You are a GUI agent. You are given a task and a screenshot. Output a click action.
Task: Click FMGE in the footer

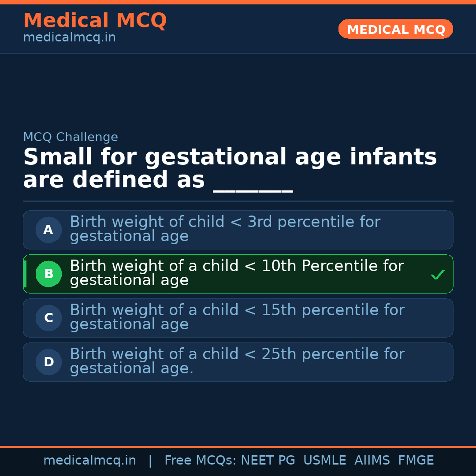(416, 461)
